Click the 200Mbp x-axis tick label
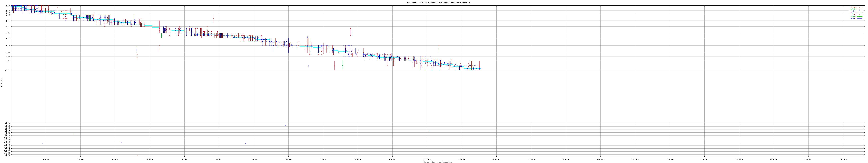The width and height of the screenshot is (868, 163). [704, 159]
